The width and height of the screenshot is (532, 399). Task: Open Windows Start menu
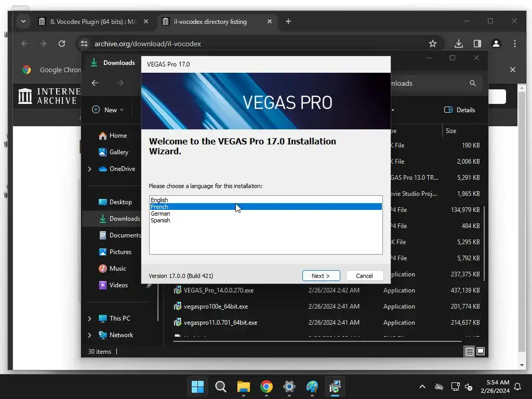pos(197,387)
